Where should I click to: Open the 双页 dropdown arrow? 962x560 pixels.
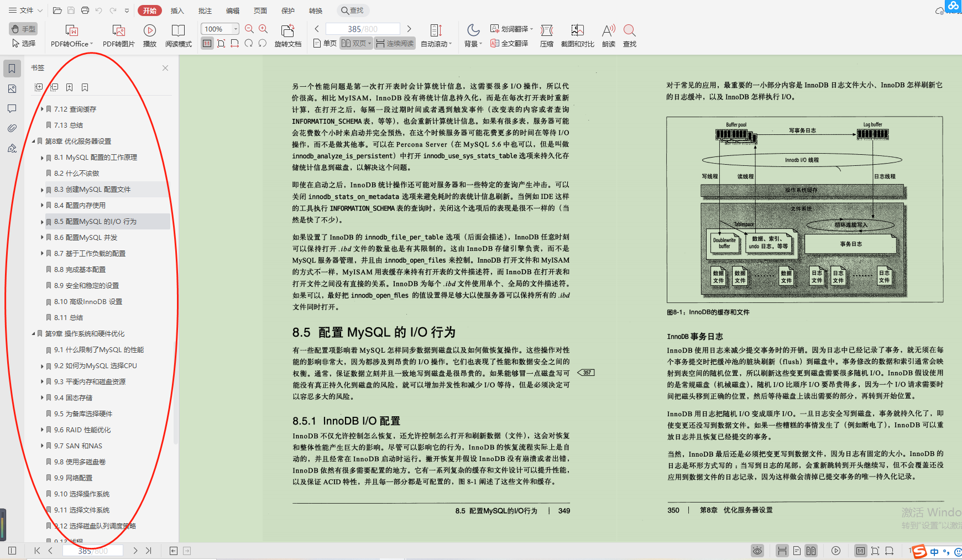pos(369,44)
